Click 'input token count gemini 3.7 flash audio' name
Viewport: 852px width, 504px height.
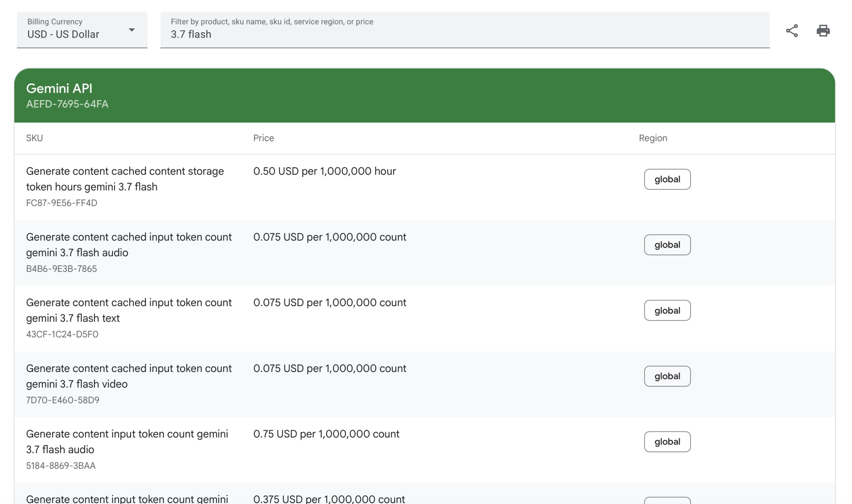pyautogui.click(x=127, y=442)
